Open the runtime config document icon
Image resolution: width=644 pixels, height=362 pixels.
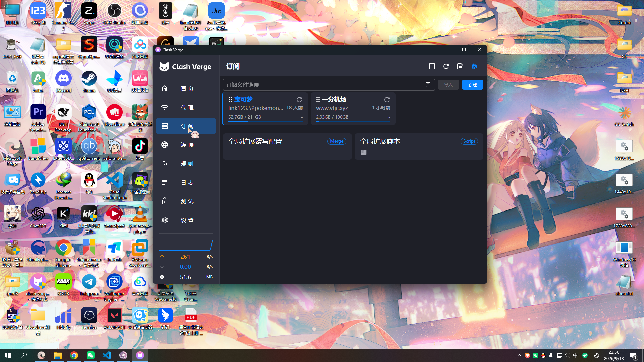(460, 66)
